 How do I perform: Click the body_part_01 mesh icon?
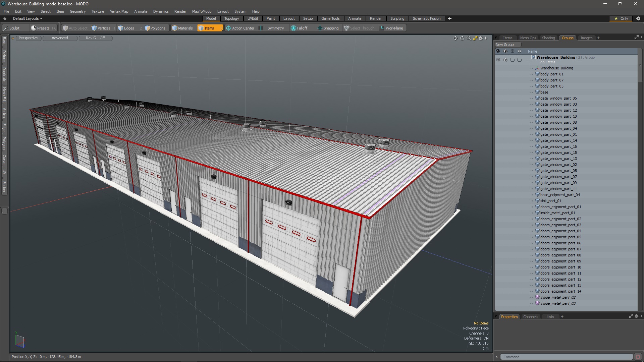tap(537, 74)
